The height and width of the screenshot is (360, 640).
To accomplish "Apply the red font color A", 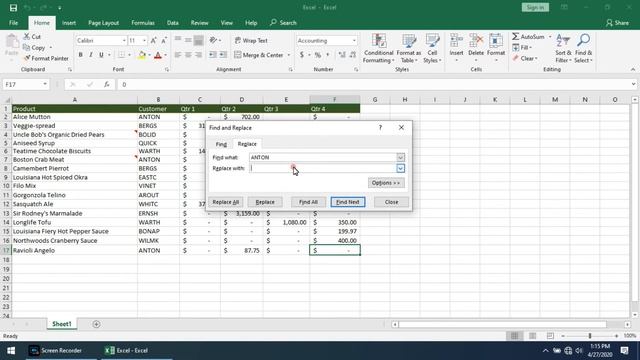I will 158,55.
